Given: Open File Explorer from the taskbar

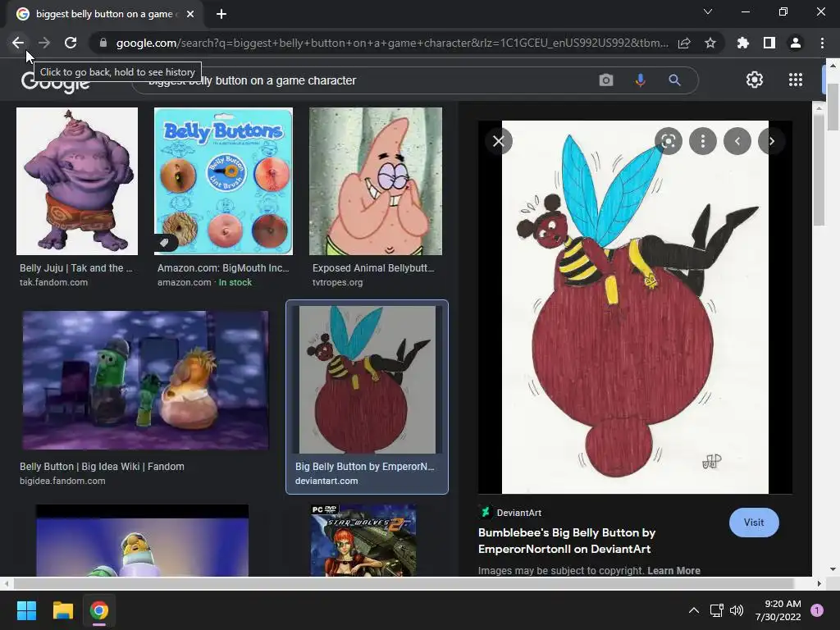Looking at the screenshot, I should coord(62,610).
